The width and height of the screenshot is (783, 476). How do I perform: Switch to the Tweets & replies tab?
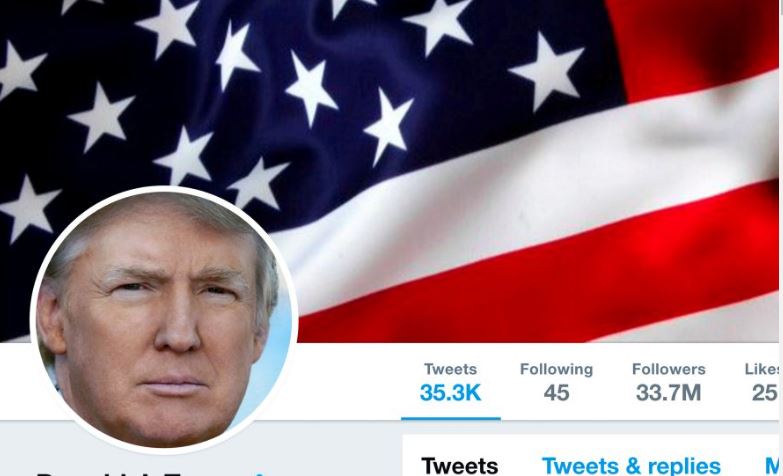tap(631, 466)
